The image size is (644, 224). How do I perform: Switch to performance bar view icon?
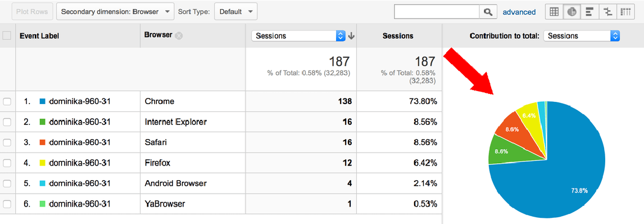point(589,12)
